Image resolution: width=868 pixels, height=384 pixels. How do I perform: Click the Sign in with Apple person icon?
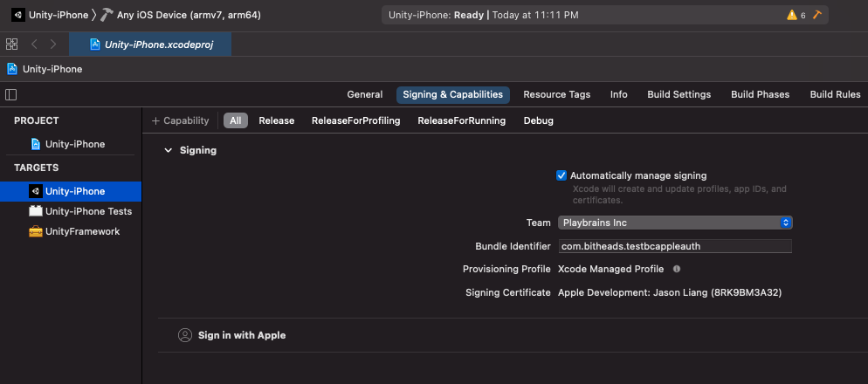pos(185,335)
